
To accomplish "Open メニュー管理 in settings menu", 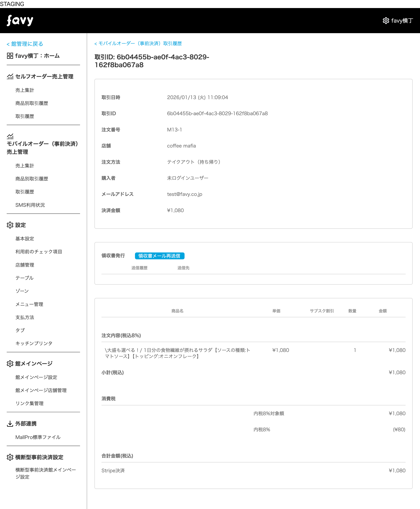I will [29, 304].
